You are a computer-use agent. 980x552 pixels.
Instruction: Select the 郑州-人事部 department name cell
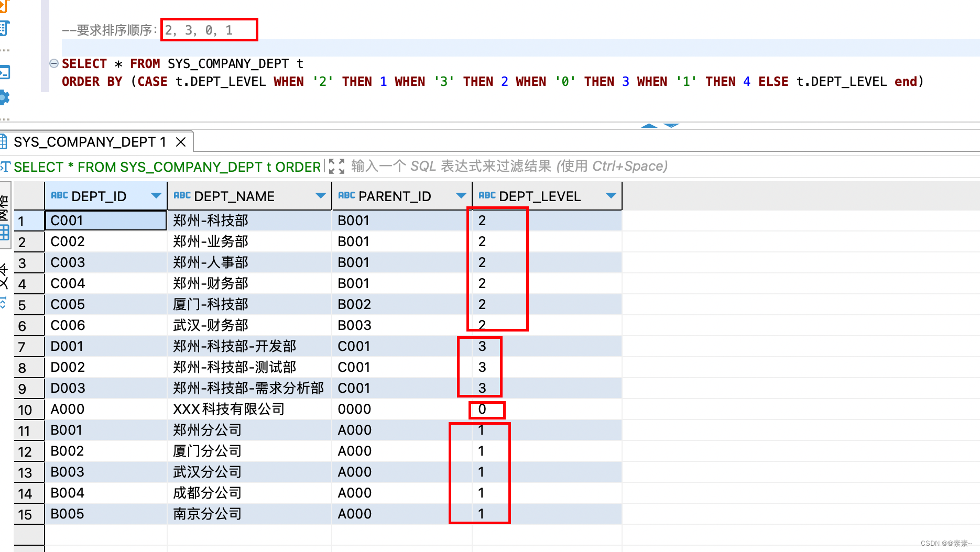tap(249, 262)
